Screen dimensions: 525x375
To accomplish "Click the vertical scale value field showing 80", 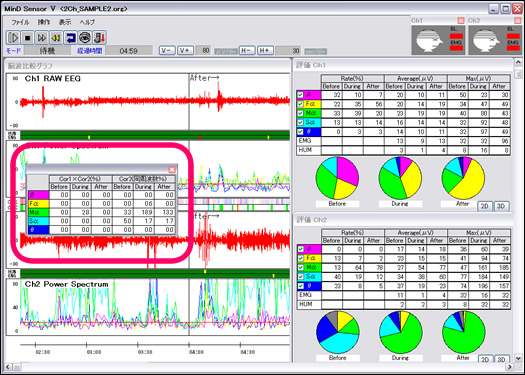I will 203,51.
